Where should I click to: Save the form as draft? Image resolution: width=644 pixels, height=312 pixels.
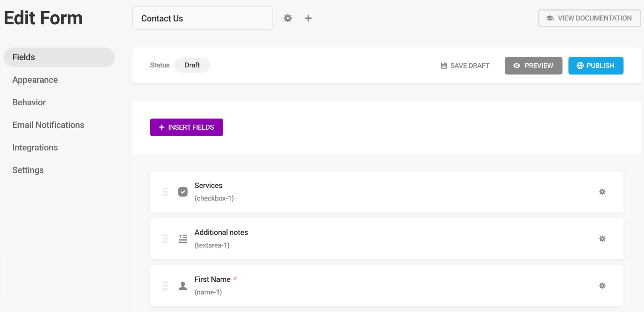465,66
